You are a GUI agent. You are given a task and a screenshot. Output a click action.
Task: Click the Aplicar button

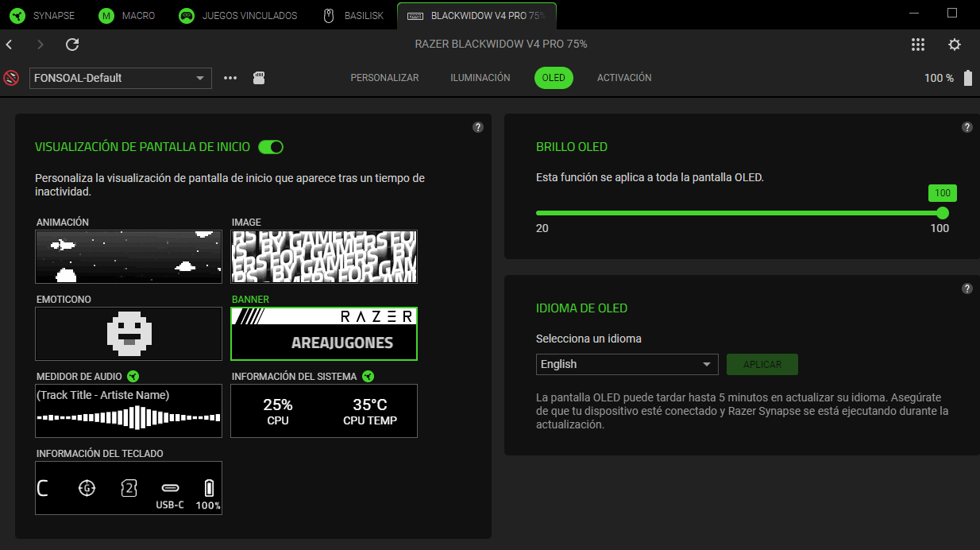coord(762,364)
